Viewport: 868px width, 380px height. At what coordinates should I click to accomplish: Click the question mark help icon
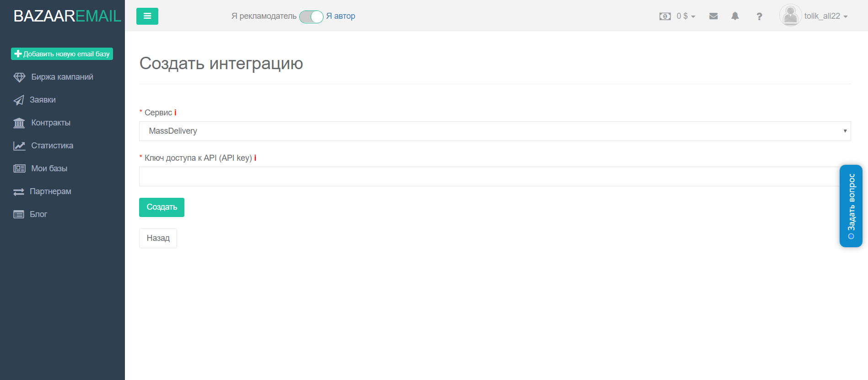click(759, 16)
